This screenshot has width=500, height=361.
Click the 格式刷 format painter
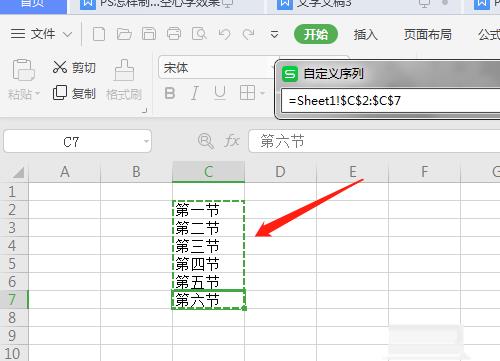click(x=124, y=80)
